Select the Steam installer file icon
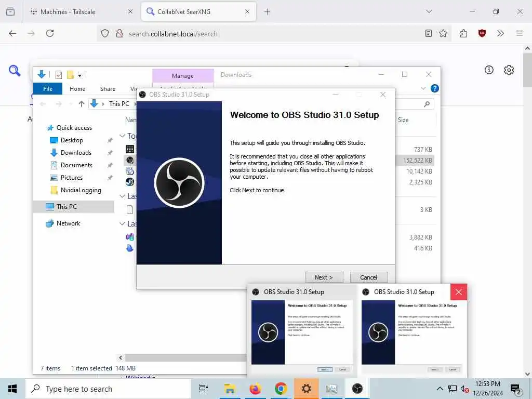 tap(130, 182)
